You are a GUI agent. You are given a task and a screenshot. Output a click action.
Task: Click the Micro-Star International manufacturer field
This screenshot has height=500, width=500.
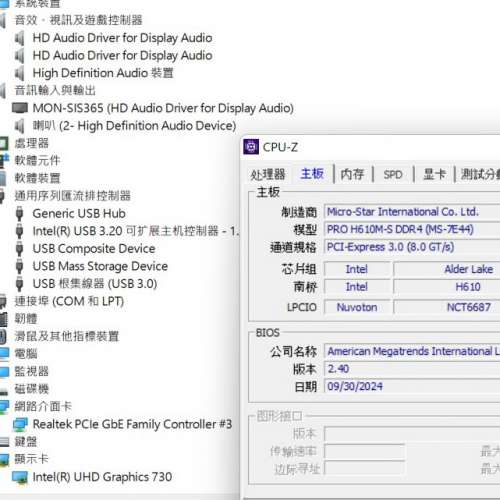click(x=412, y=212)
